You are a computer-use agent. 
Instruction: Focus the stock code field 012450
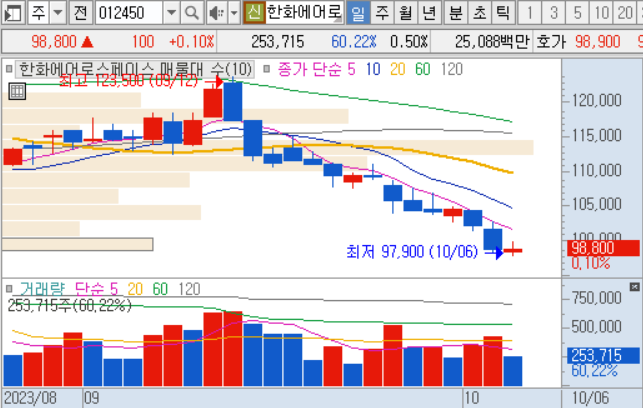click(x=129, y=13)
